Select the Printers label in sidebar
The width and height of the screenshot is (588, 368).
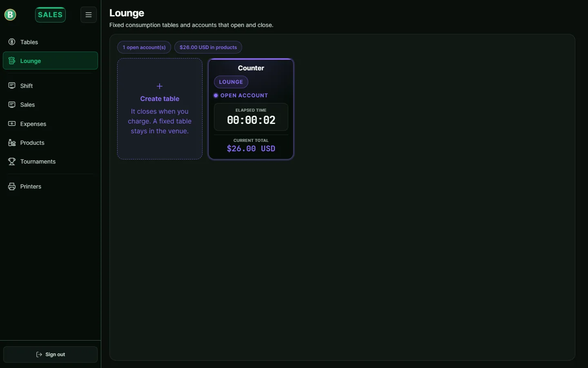tap(31, 186)
